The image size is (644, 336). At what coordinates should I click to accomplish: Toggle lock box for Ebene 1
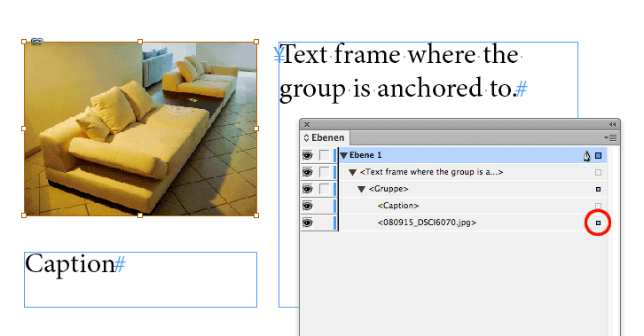pyautogui.click(x=324, y=155)
